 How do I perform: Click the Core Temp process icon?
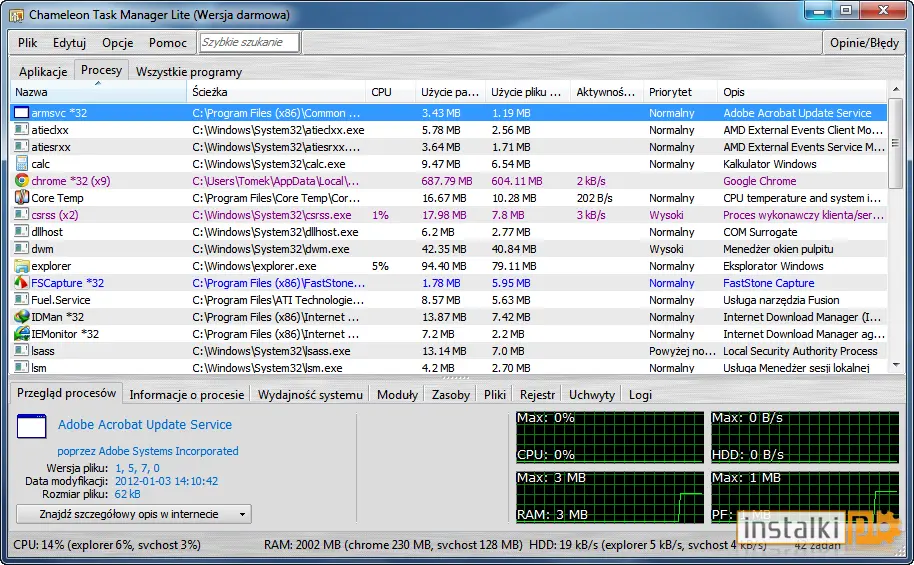(22, 197)
